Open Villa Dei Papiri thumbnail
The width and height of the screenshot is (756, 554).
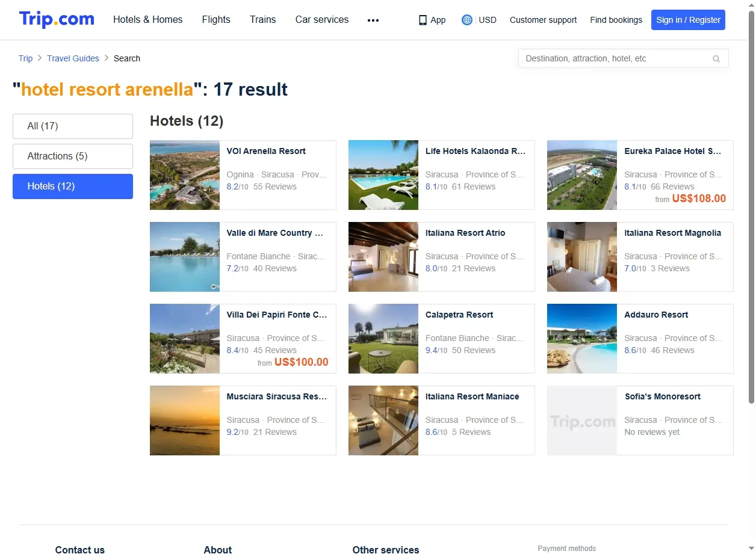tap(185, 339)
